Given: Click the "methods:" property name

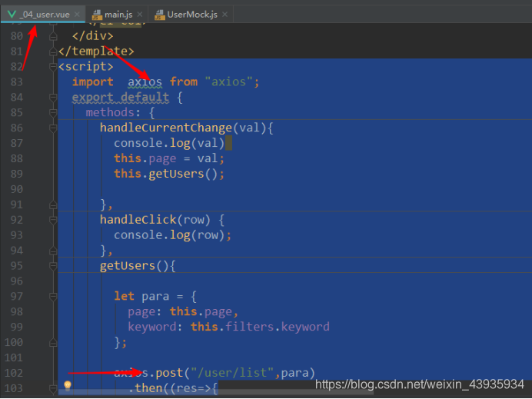Looking at the screenshot, I should 113,112.
